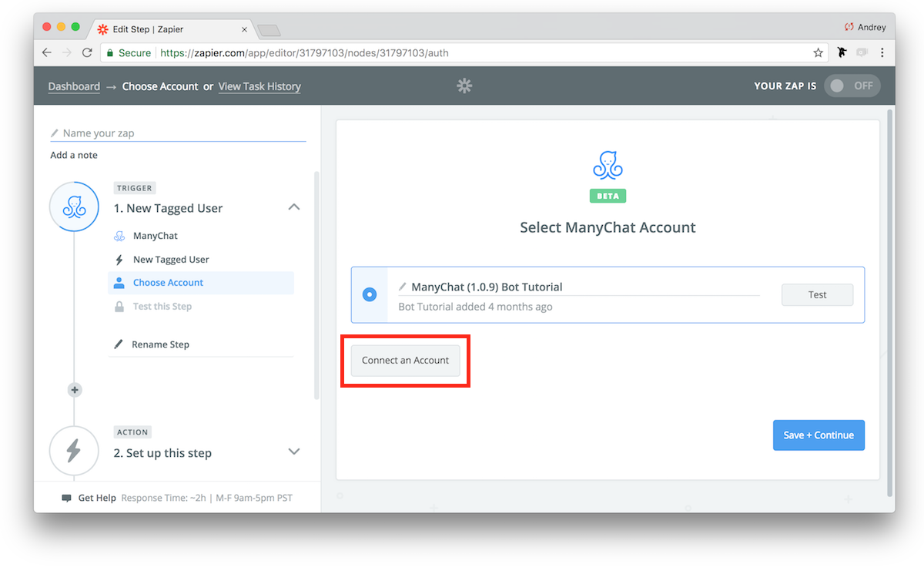
Task: Click the browser back arrow
Action: pos(47,52)
